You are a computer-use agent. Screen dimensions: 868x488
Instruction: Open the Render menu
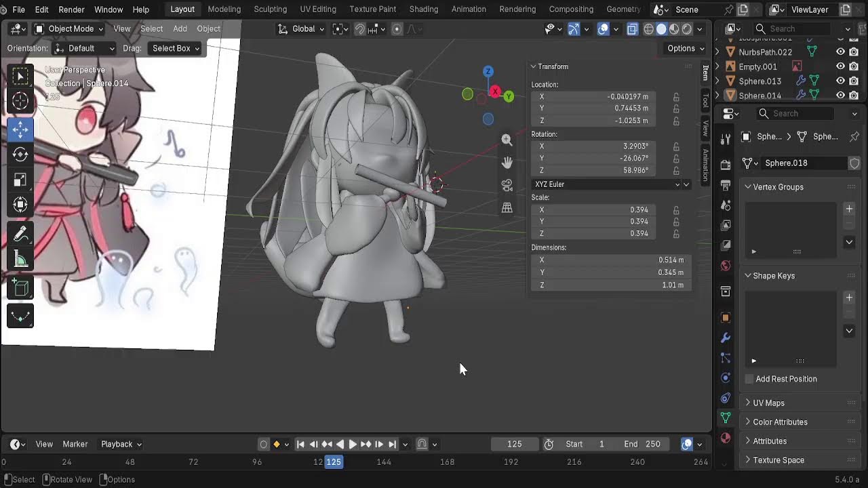click(71, 9)
